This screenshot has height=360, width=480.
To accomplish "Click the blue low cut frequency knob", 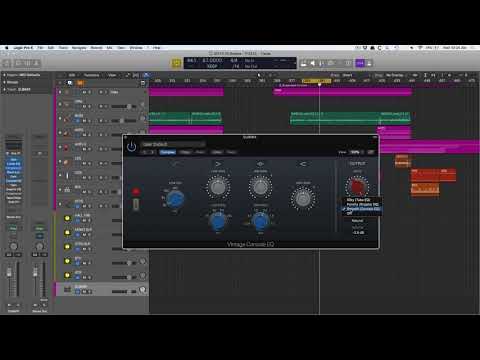I will (175, 199).
